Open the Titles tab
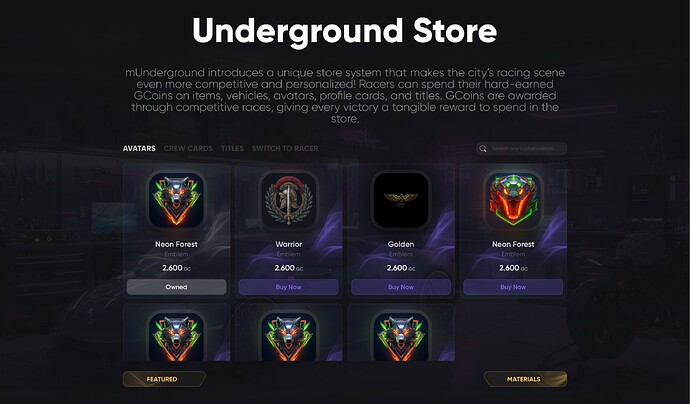Image resolution: width=690 pixels, height=404 pixels. click(x=232, y=148)
